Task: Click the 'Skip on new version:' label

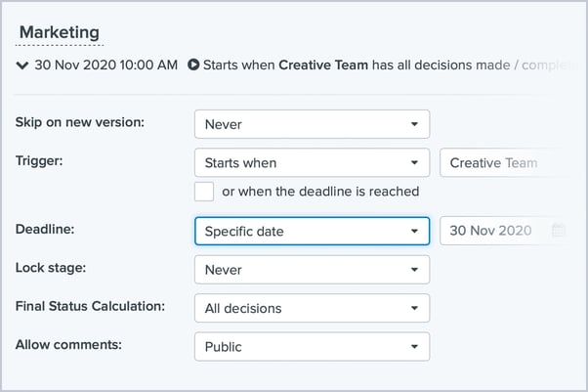Action: point(79,123)
